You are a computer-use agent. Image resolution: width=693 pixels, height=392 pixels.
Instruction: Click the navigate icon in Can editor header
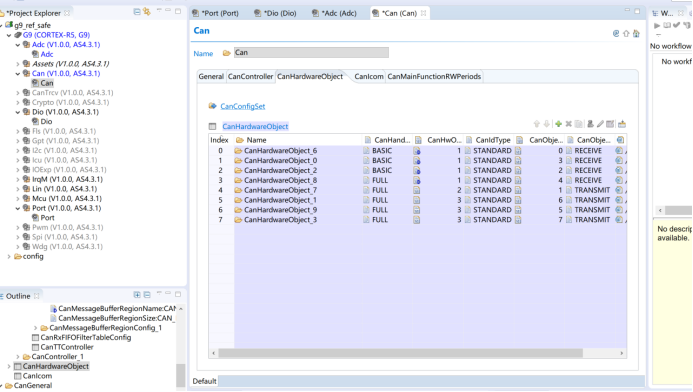tap(616, 34)
